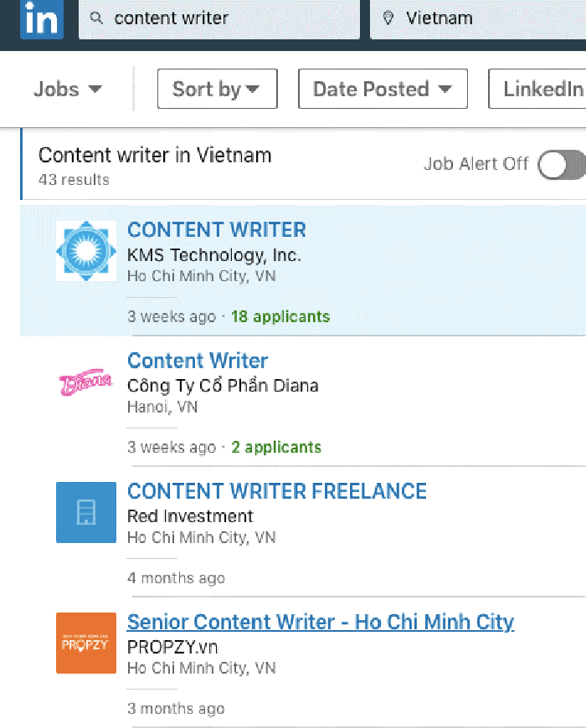Open the Sort by dropdown
This screenshot has height=728, width=586.
click(218, 89)
